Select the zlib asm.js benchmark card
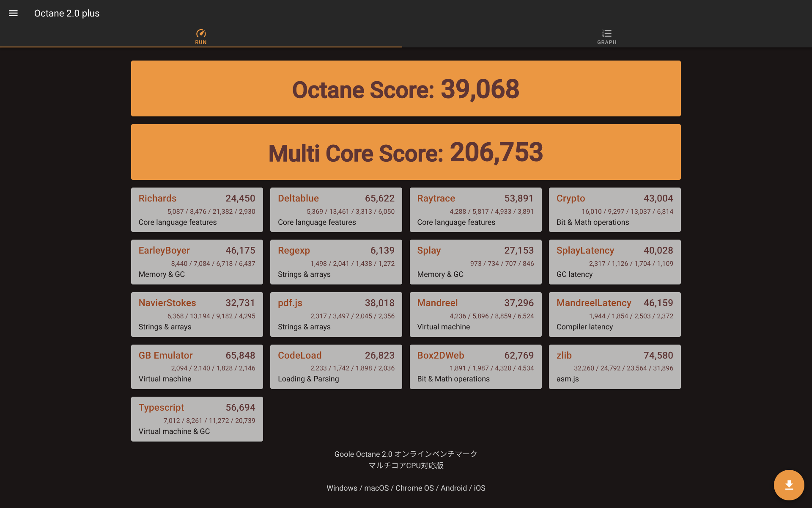This screenshot has width=812, height=508. point(614,367)
